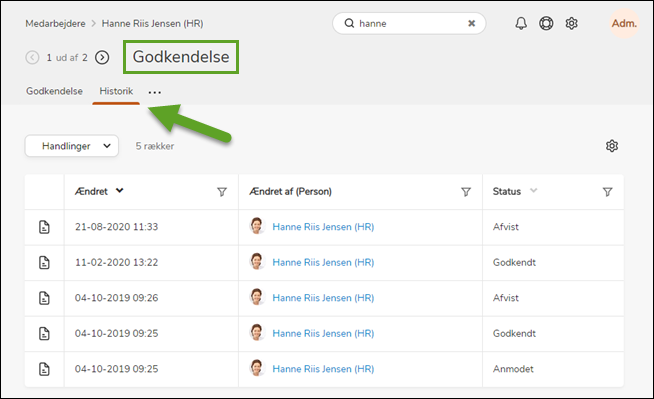The image size is (654, 399).
Task: Clear the search field with the X
Action: (471, 23)
